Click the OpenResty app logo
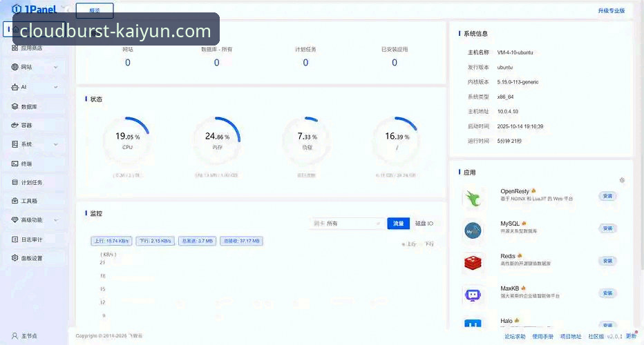The height and width of the screenshot is (345, 644). point(473,198)
